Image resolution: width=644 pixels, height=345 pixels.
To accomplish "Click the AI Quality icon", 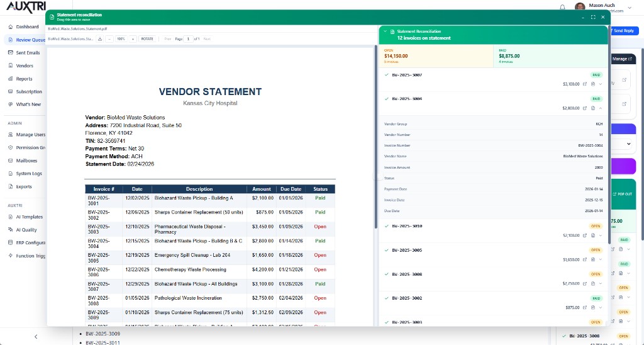I will click(x=11, y=230).
